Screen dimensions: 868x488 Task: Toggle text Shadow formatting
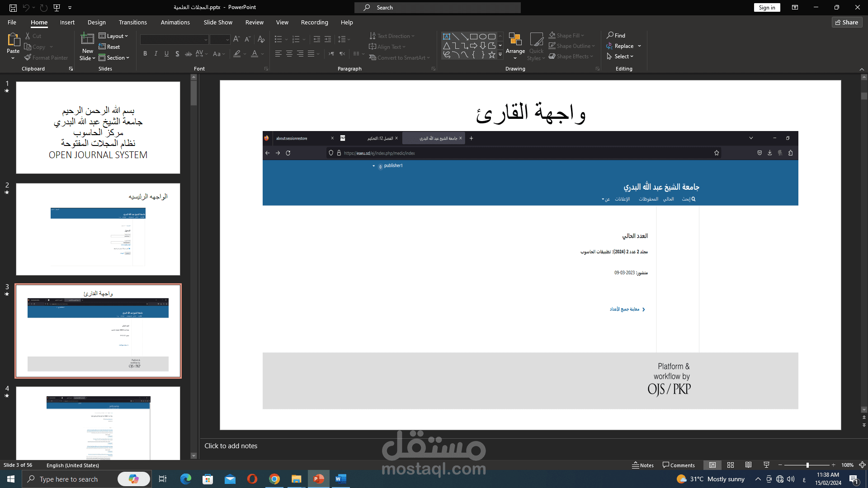click(177, 54)
